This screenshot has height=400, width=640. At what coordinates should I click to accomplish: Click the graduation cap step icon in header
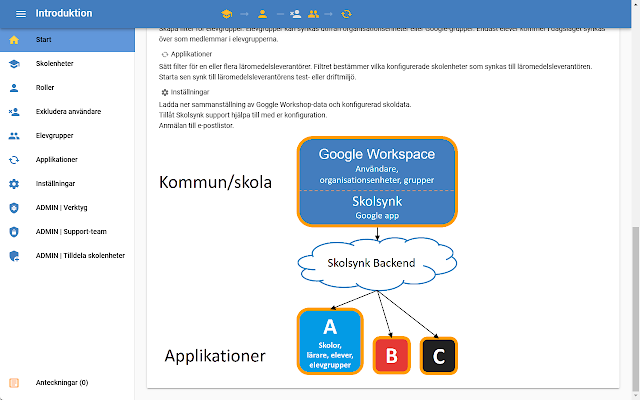227,14
